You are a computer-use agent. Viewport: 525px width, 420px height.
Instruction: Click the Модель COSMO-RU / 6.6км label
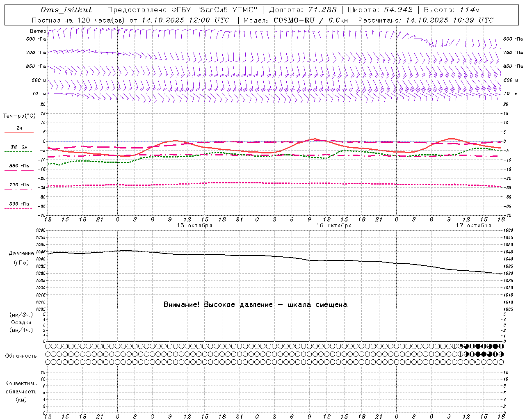(295, 20)
